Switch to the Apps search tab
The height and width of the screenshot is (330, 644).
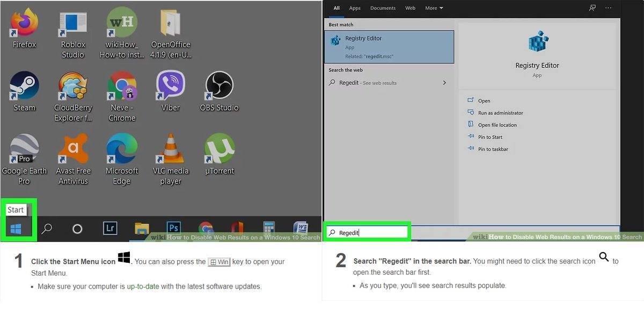tap(355, 8)
